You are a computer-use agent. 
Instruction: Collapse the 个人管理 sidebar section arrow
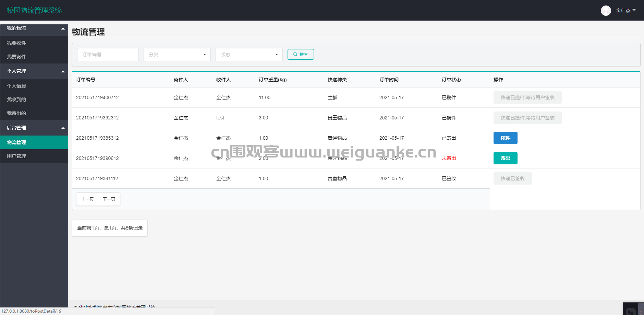point(63,71)
